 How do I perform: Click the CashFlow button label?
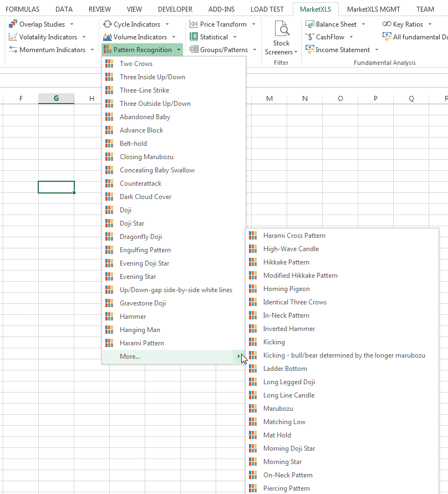(330, 37)
